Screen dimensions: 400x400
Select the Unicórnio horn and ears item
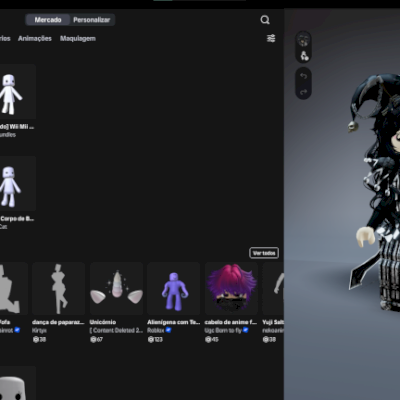coord(116,289)
